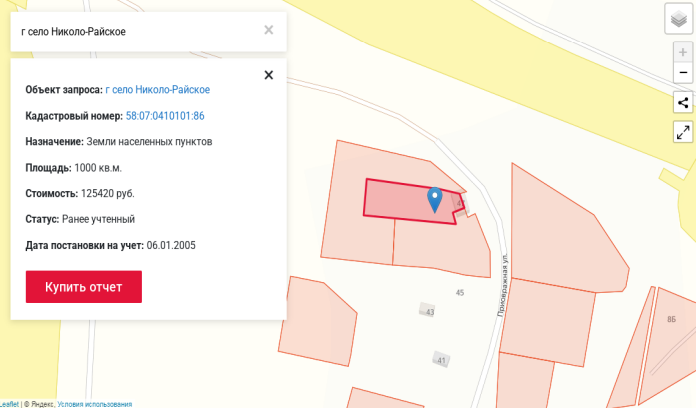The width and height of the screenshot is (696, 408).
Task: Click building label 8Б on map
Action: [671, 318]
